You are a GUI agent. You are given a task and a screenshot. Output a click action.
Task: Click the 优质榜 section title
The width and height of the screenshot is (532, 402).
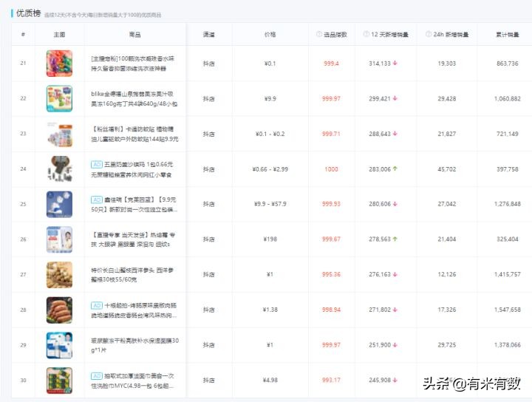click(29, 13)
